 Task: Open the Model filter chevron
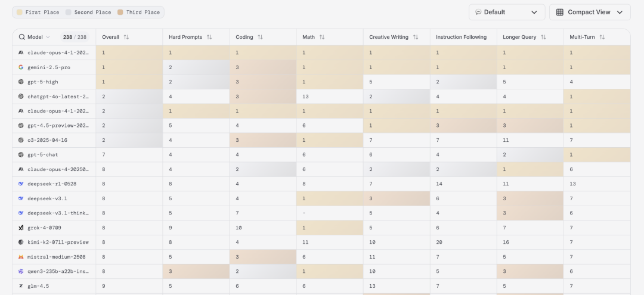48,37
